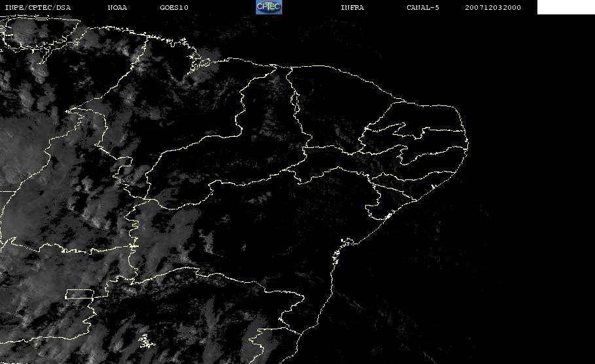
Task: Select the 'INPE/CPTEC/DSA' header text
Action: tap(37, 7)
